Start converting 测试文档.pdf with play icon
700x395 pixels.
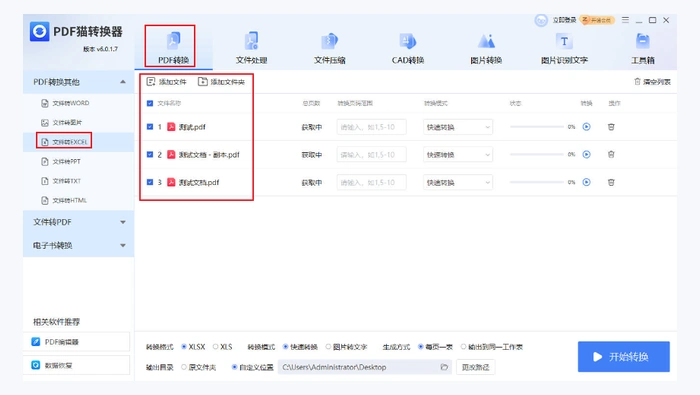587,182
